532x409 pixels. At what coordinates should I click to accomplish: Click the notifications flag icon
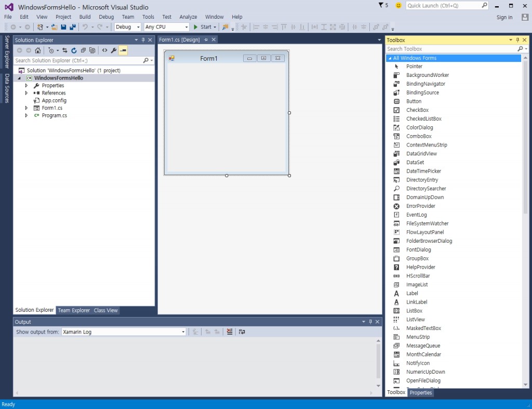tap(381, 5)
